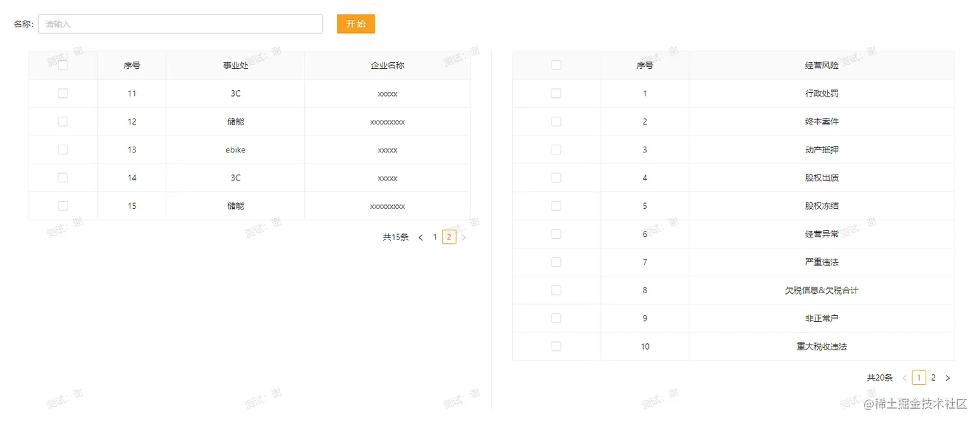Select page 2 in 共20条 pagination

click(933, 378)
